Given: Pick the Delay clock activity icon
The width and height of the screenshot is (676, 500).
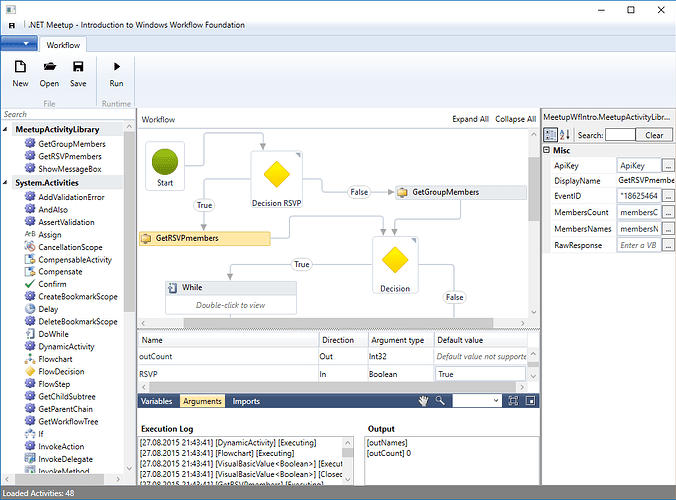Looking at the screenshot, I should point(30,309).
